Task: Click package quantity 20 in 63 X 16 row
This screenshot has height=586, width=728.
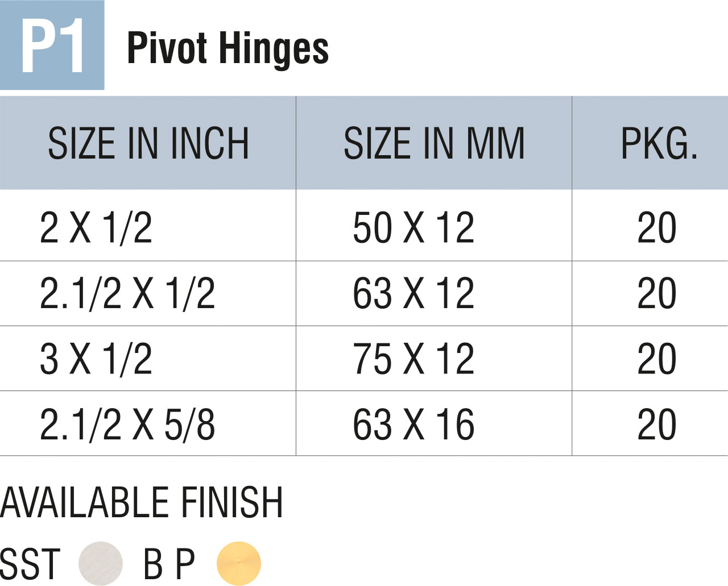Action: point(657,424)
